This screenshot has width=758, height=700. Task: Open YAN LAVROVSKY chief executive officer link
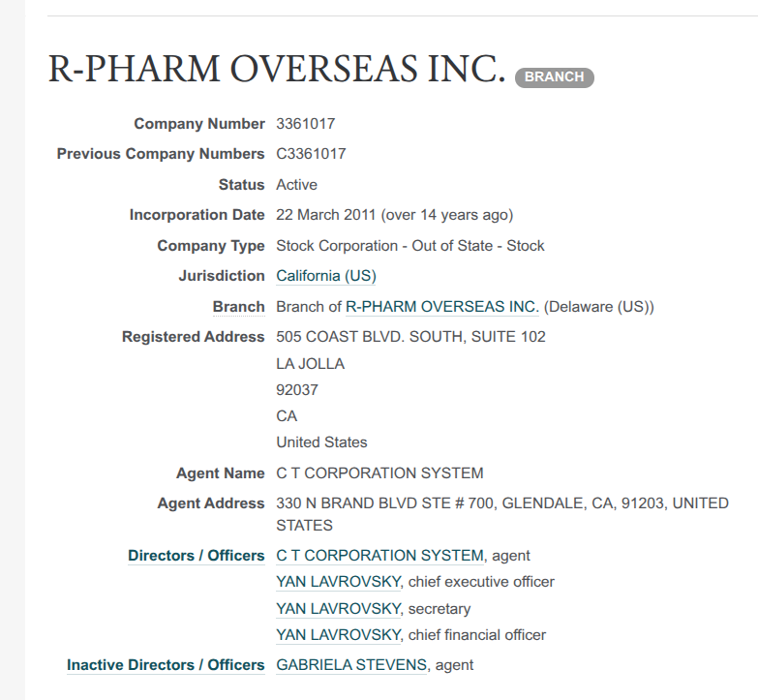click(x=338, y=582)
